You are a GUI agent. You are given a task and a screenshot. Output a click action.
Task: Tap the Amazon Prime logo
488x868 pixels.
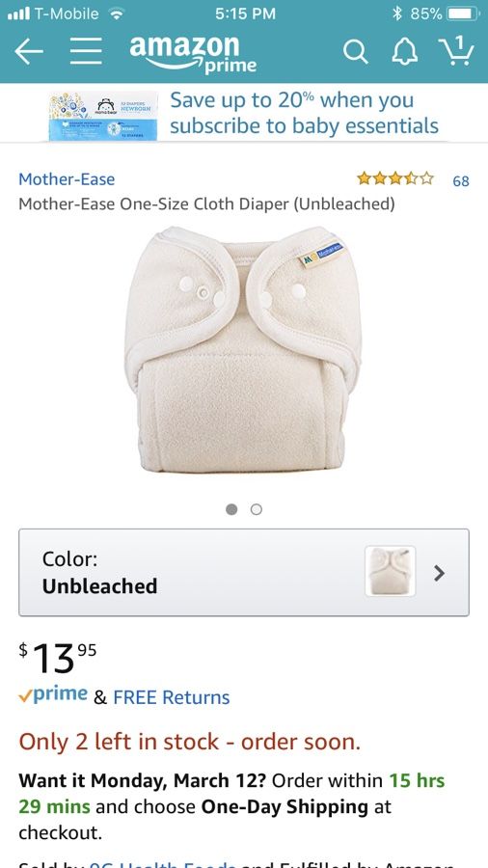(193, 53)
